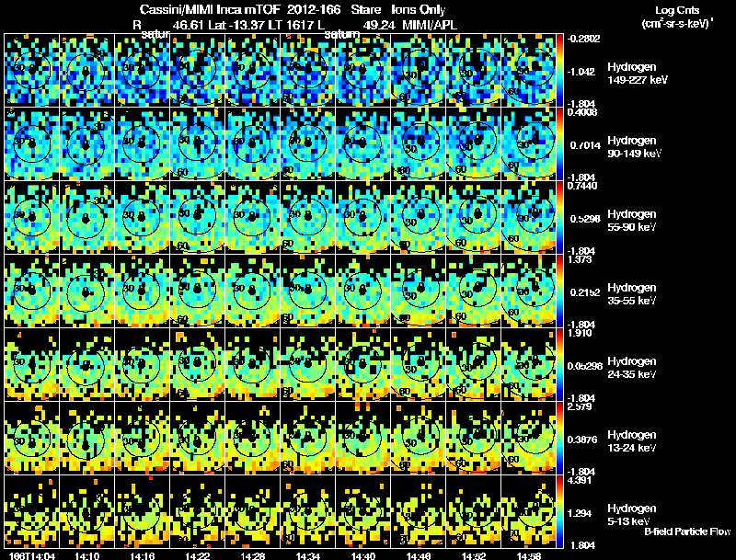The width and height of the screenshot is (736, 560).
Task: Click the colorbar value '1.373'
Action: tap(580, 259)
